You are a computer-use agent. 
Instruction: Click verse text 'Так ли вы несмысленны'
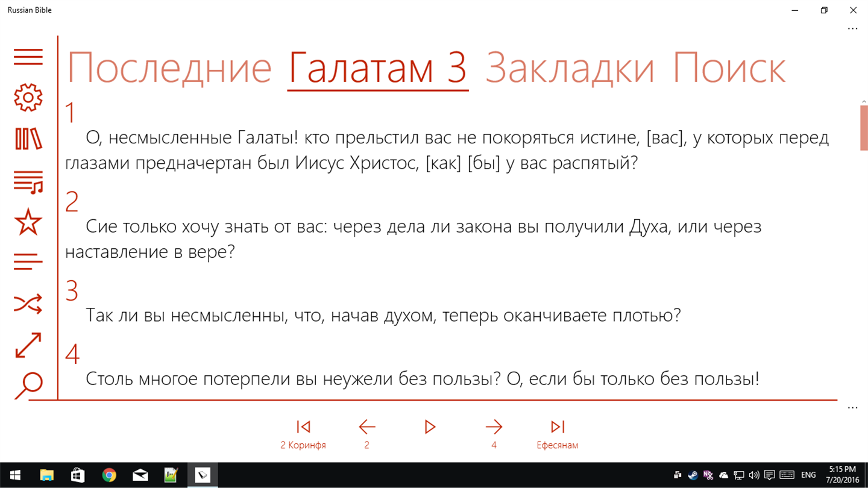coord(383,315)
